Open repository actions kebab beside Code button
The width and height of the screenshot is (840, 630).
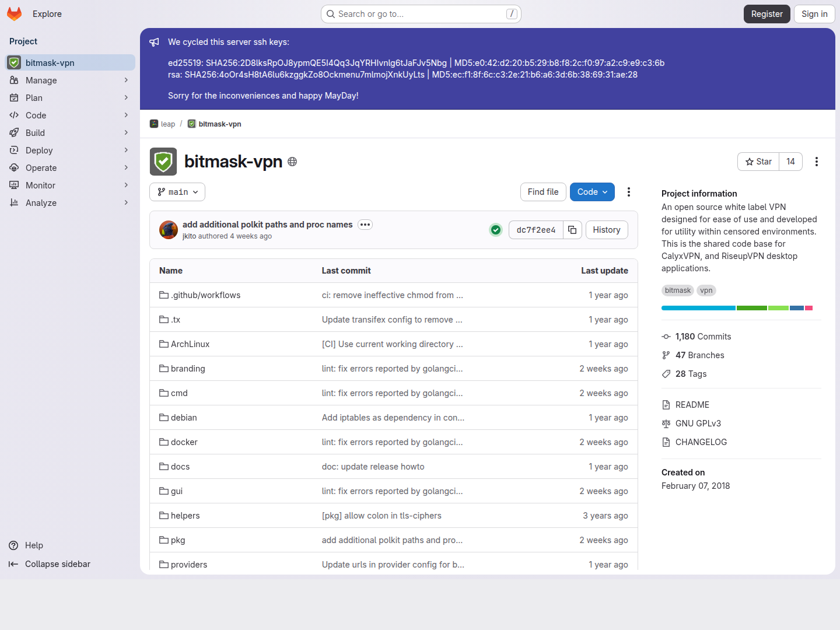click(x=629, y=192)
